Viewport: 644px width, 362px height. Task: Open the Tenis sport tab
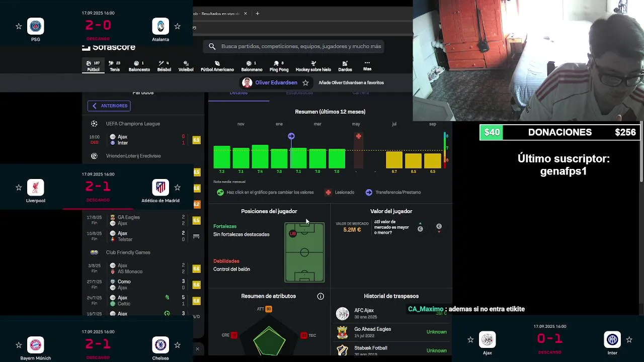115,66
